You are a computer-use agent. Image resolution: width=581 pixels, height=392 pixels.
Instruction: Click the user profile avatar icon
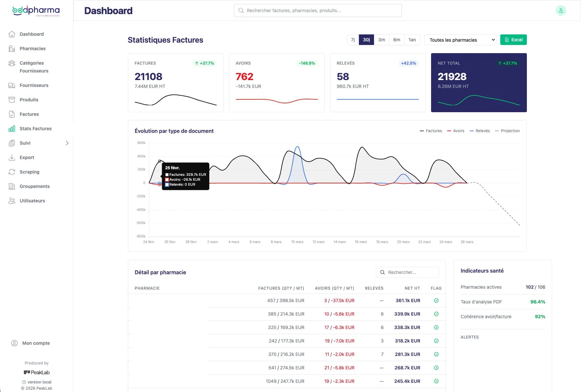561,10
